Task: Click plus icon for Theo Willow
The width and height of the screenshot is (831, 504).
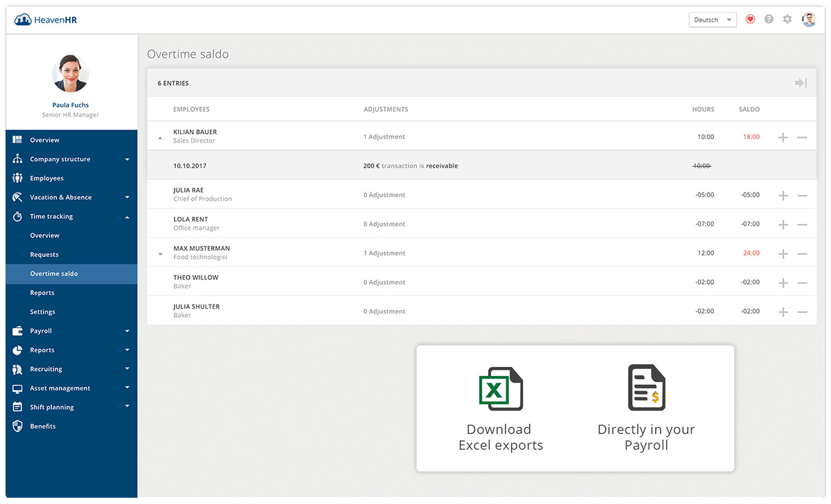Action: pos(783,282)
